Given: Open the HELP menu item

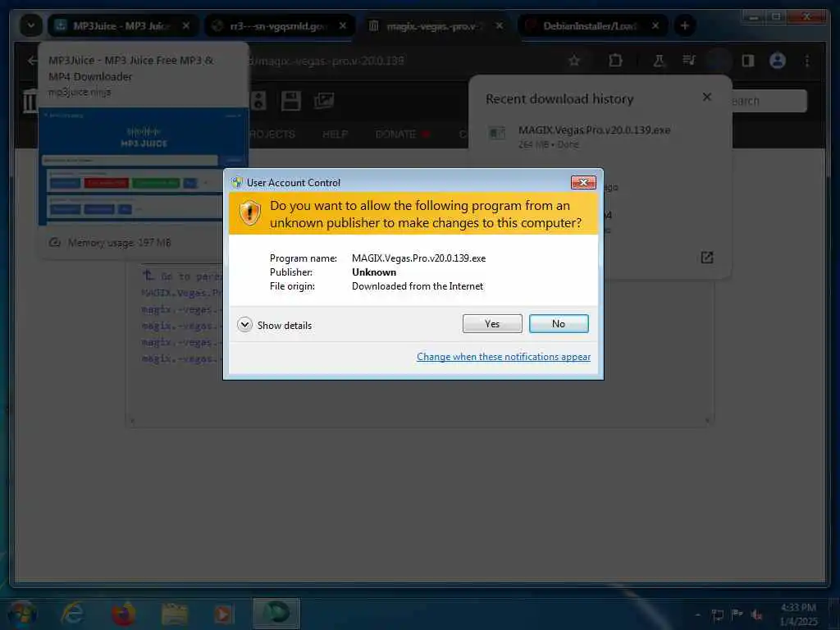Looking at the screenshot, I should point(335,135).
